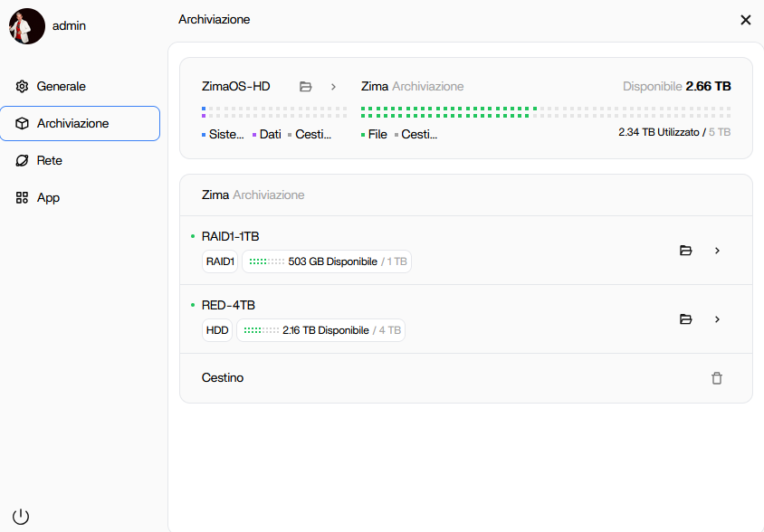Click Zima storage usage bar
Image resolution: width=764 pixels, height=532 pixels.
click(545, 112)
